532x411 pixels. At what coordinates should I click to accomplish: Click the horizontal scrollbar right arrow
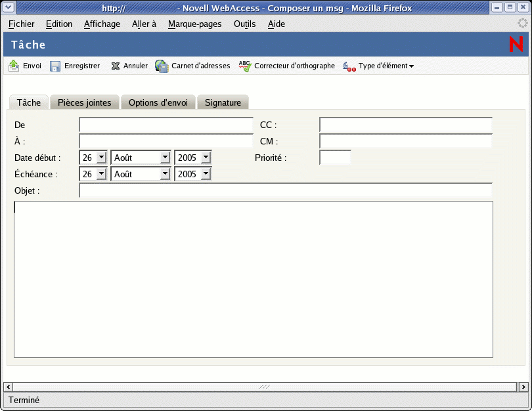pos(523,387)
